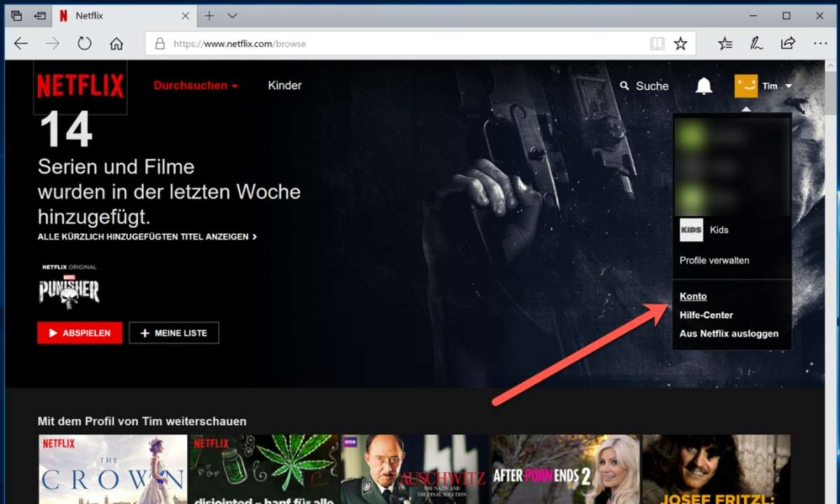The height and width of the screenshot is (504, 840).
Task: Set these tabs aside
Action: coord(40,15)
